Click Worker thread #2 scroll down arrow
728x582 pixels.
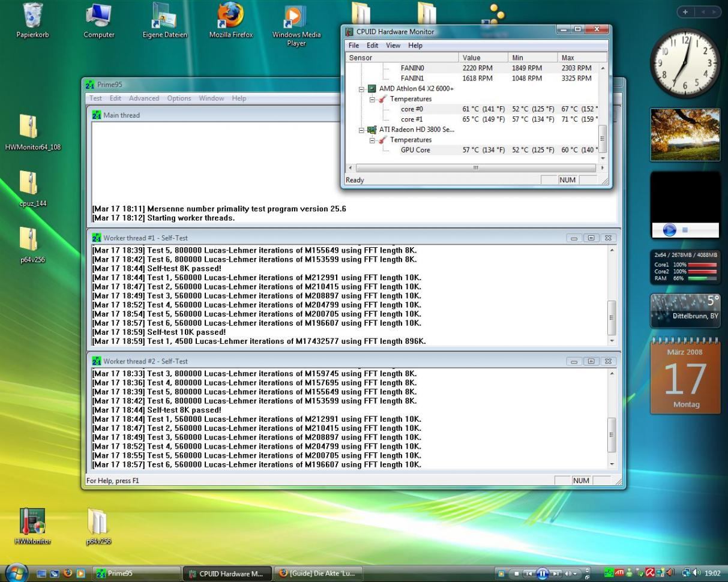coord(612,464)
